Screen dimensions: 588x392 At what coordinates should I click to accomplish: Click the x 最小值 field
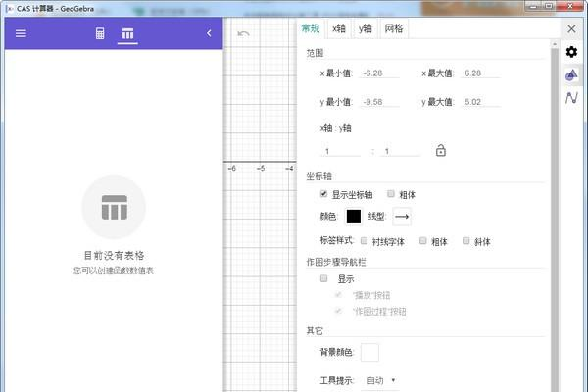[379, 73]
